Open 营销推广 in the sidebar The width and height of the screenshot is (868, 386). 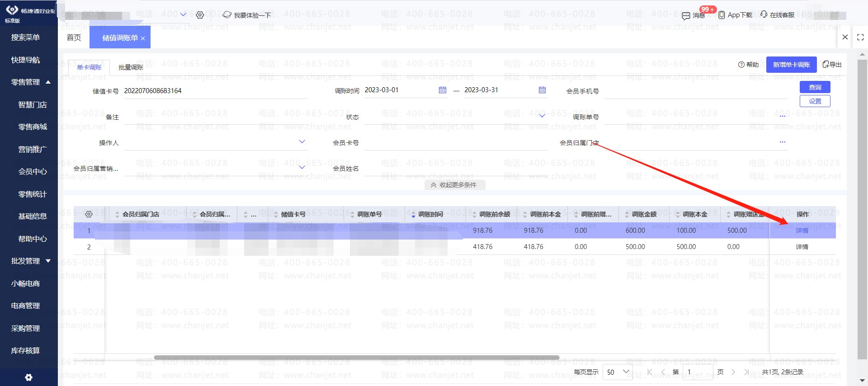pos(33,149)
